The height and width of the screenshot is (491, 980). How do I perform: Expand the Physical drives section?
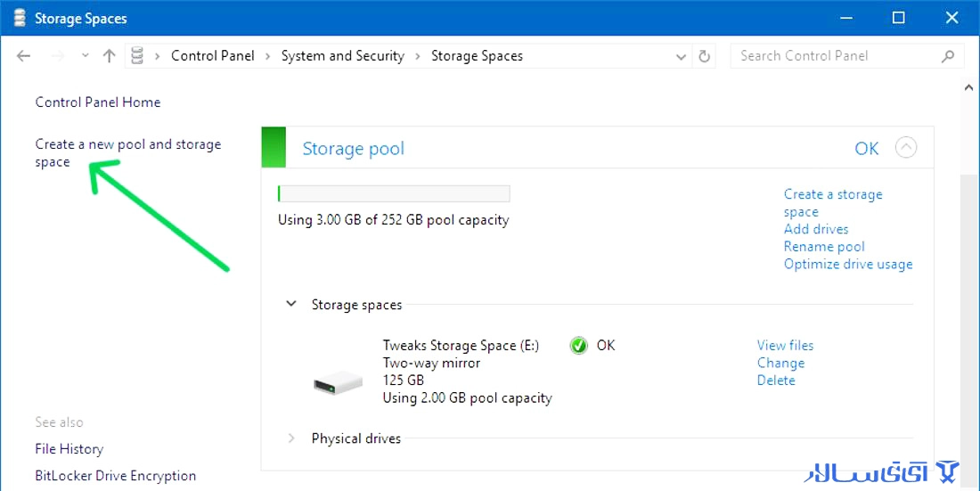[291, 438]
